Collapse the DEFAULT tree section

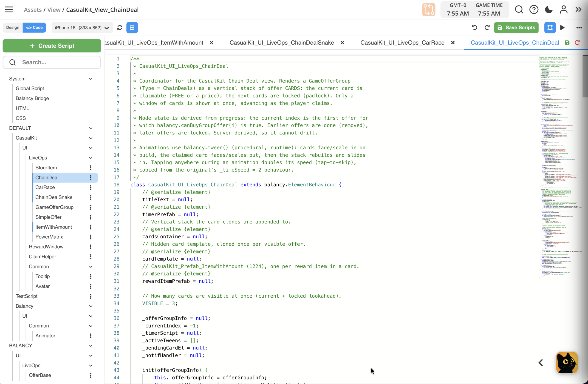[91, 128]
